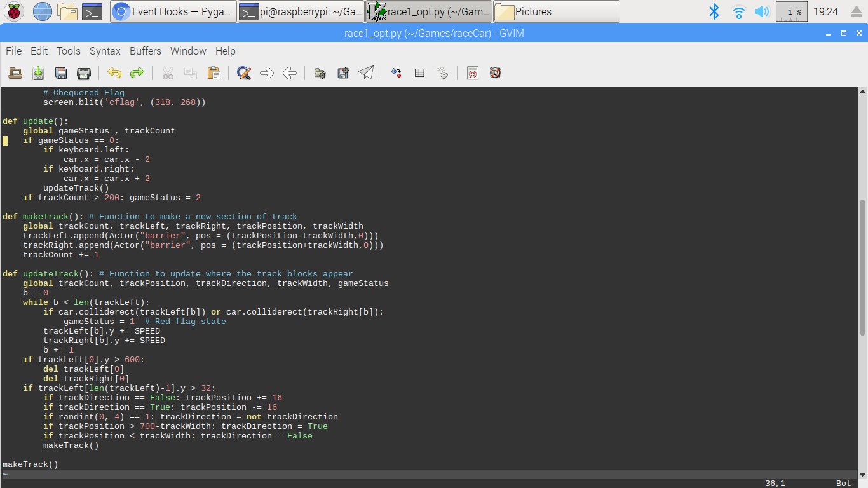Click the 'trackCount += 1' line
The width and height of the screenshot is (868, 488).
click(61, 255)
